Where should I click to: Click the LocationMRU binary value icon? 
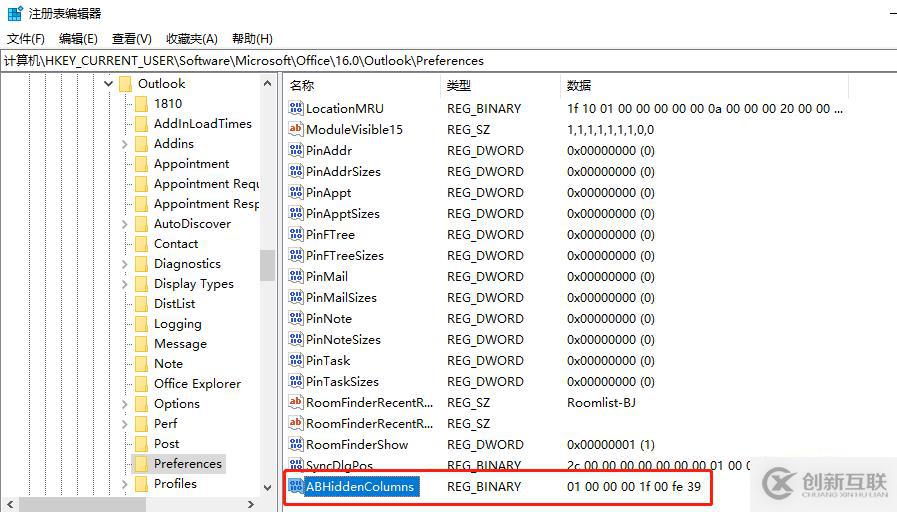pos(296,108)
